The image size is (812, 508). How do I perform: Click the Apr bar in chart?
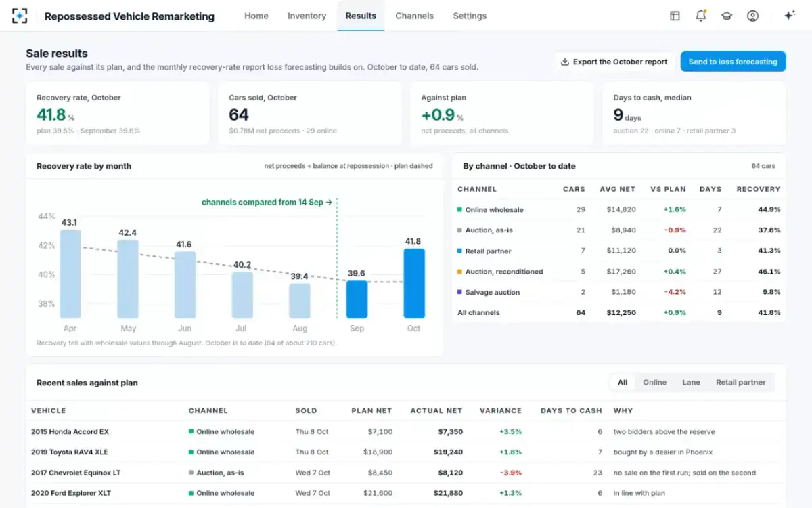[x=70, y=274]
